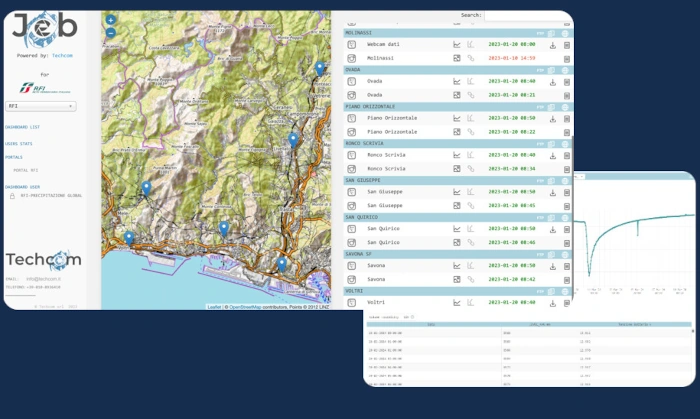Click copy icon in VOLTRI header
Viewport: 700px width, 419px height.
tap(551, 291)
